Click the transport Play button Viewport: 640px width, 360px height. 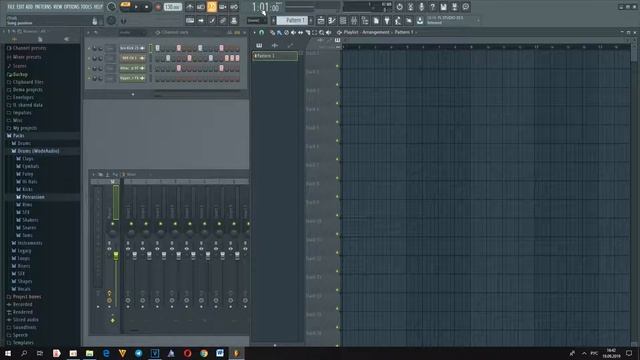coord(136,7)
